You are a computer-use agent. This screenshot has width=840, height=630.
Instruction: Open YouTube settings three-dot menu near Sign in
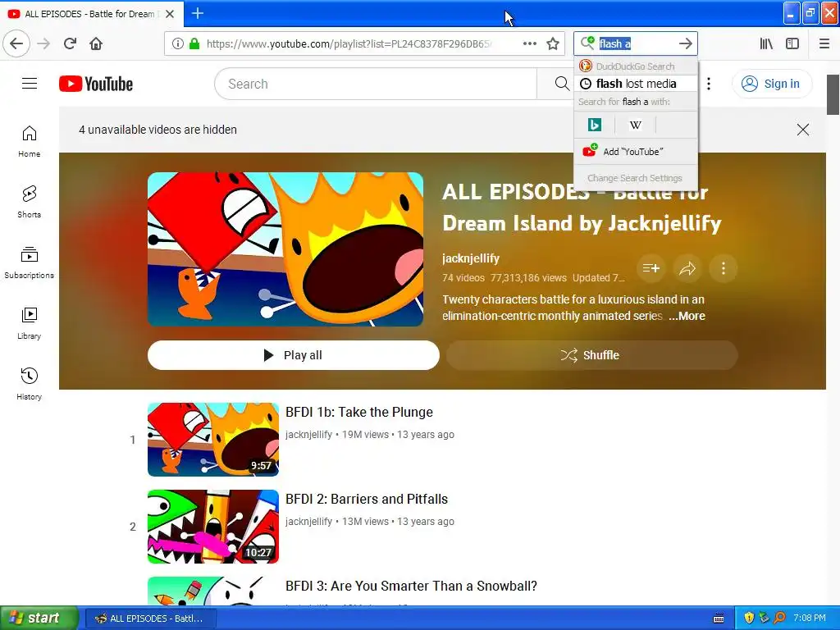708,84
